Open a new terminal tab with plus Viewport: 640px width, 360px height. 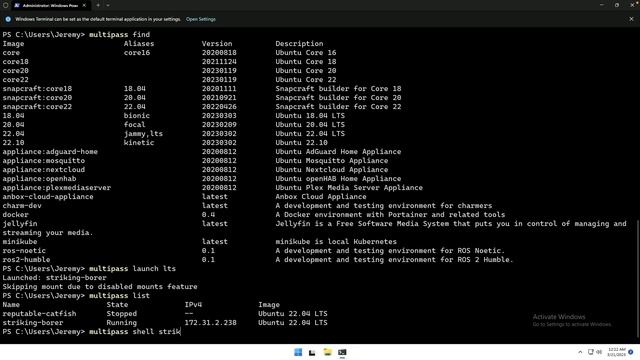point(98,5)
